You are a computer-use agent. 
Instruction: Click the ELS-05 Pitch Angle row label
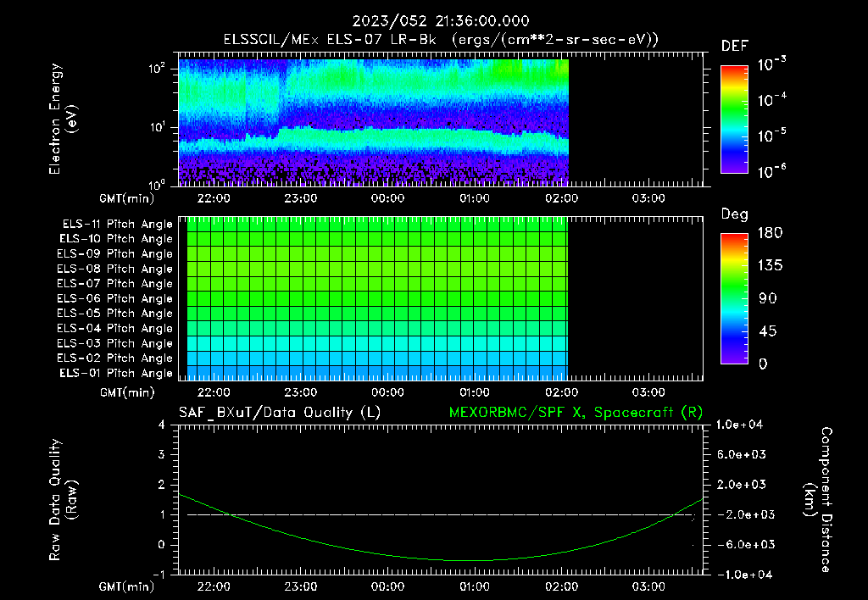(x=114, y=314)
